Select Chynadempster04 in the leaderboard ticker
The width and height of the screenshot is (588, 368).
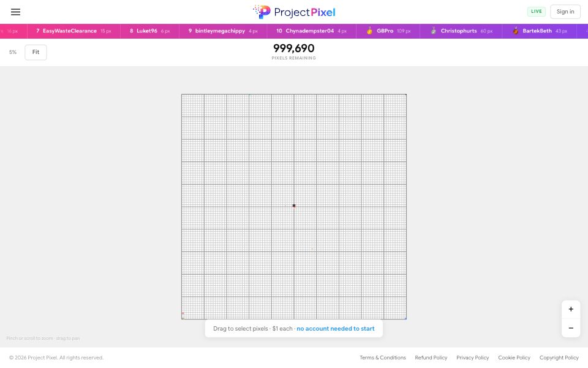pyautogui.click(x=311, y=31)
